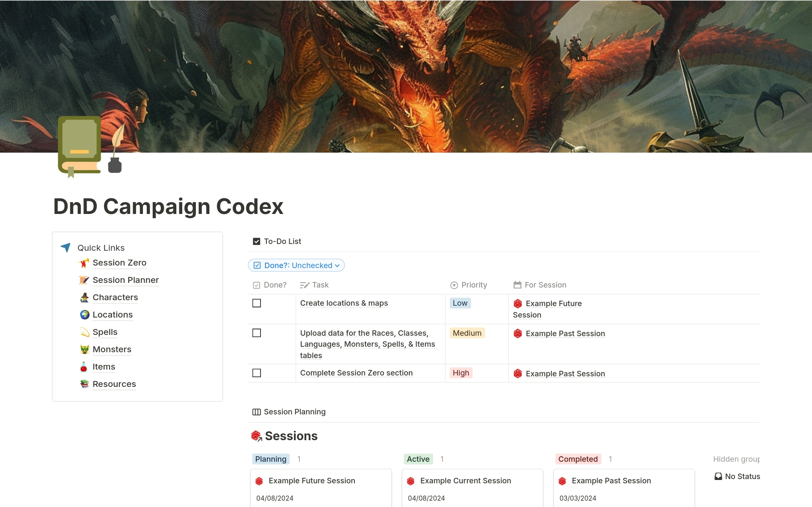Click the Items potion icon

(84, 367)
